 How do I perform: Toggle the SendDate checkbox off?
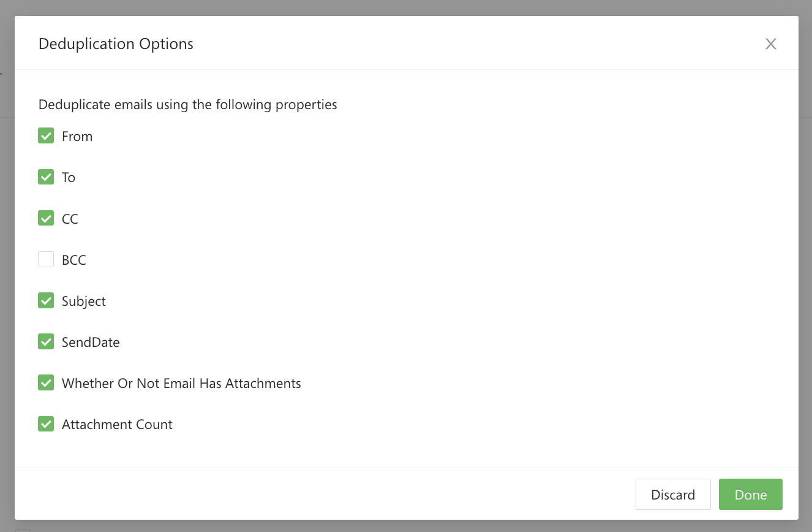click(x=46, y=342)
